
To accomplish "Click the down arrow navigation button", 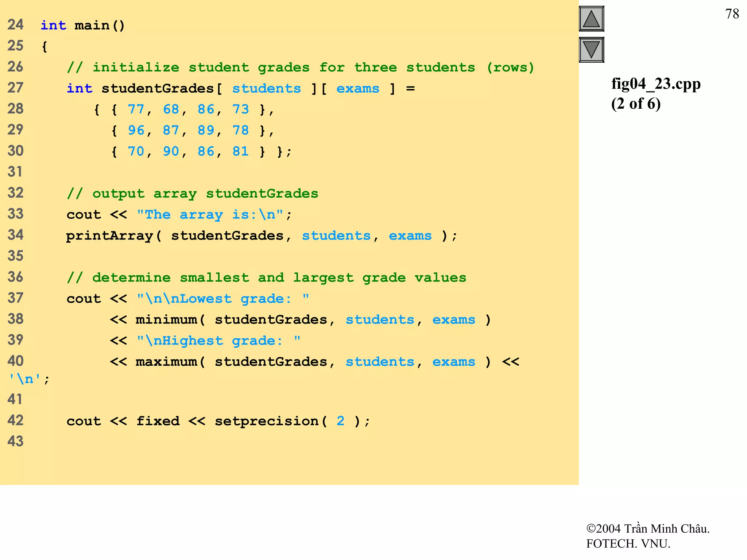I will click(591, 50).
